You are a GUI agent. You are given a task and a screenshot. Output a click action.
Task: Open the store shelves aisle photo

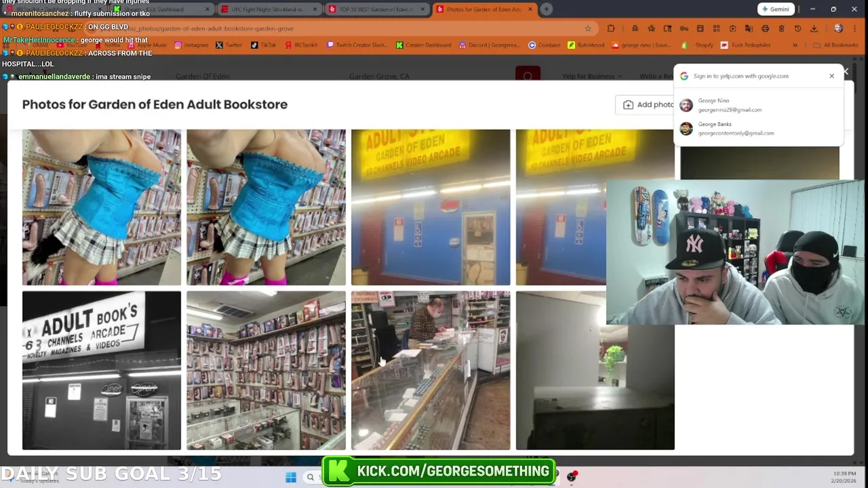266,371
